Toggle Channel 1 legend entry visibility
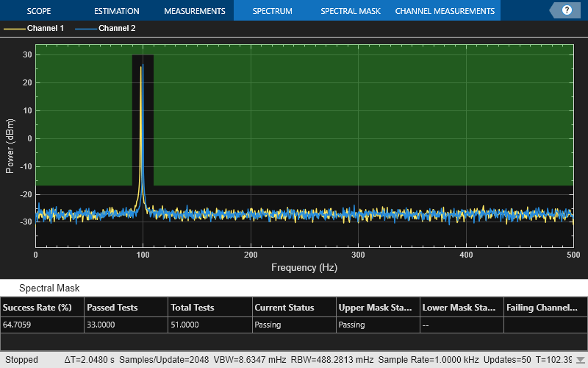Screen dimensions: 588x368 (x=45, y=29)
